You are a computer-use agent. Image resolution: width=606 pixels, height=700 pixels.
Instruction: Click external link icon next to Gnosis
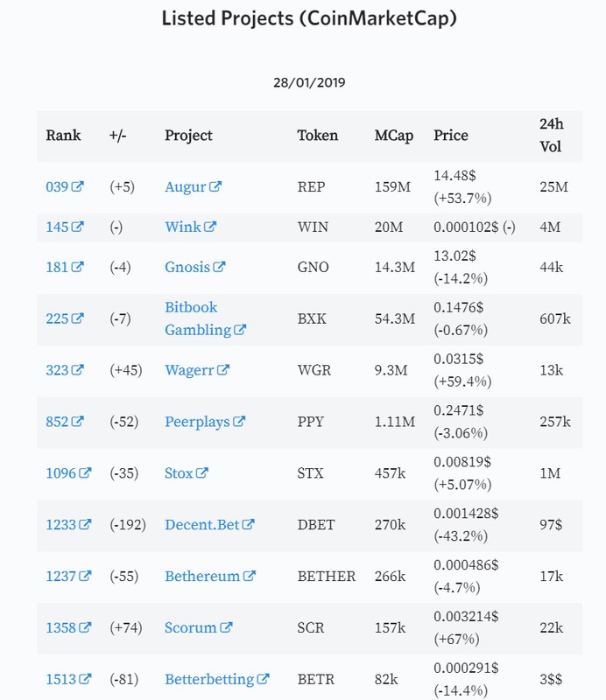tap(219, 267)
